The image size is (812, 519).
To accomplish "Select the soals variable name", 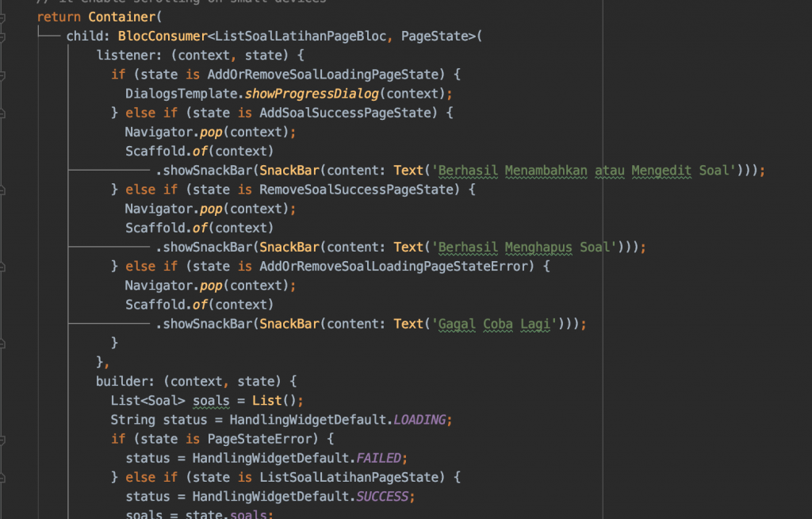I will (x=210, y=400).
